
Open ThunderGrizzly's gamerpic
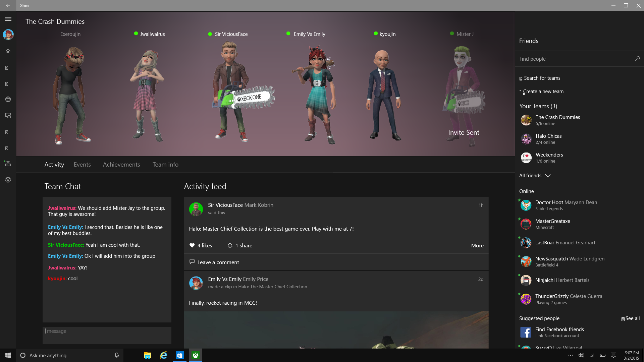click(526, 299)
